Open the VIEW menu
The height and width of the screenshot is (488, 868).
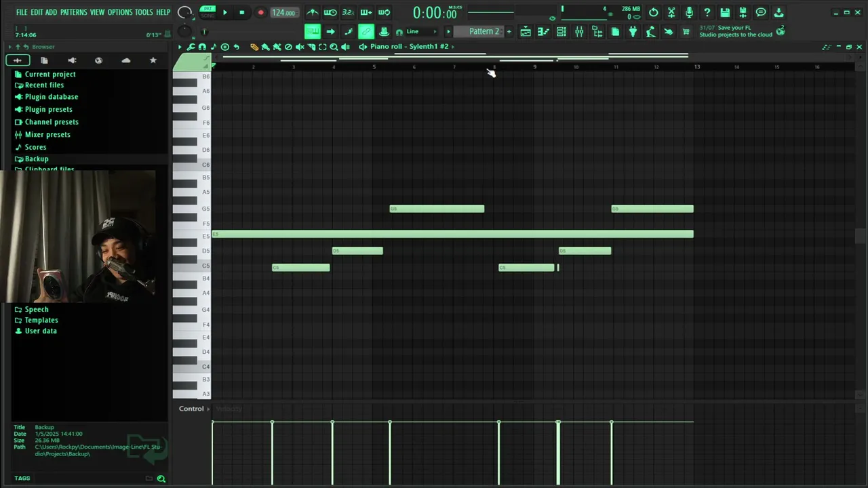(98, 12)
